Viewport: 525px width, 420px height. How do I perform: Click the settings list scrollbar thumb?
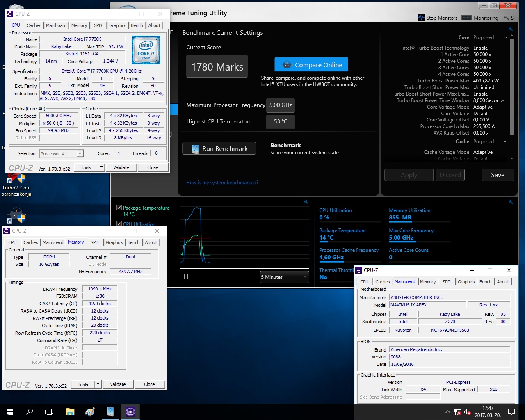coord(511,86)
